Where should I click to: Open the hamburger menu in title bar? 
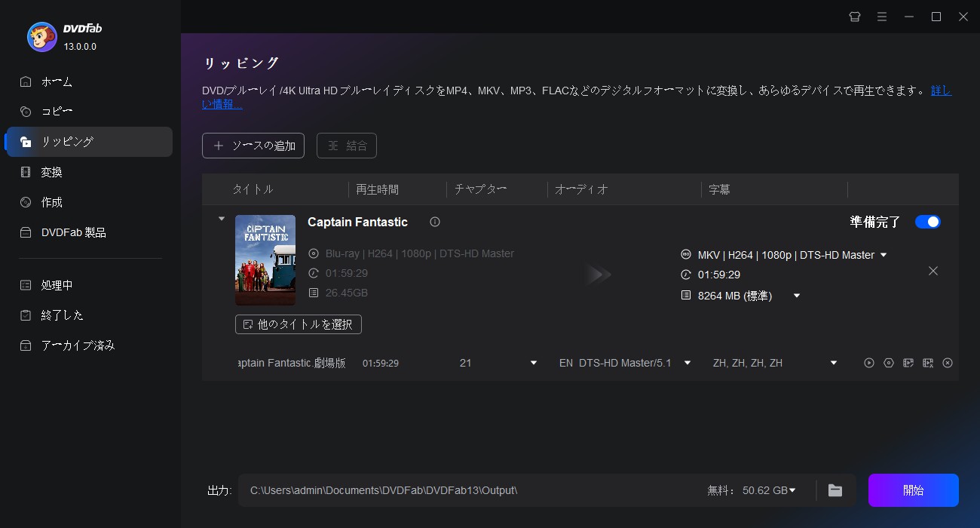click(x=882, y=17)
